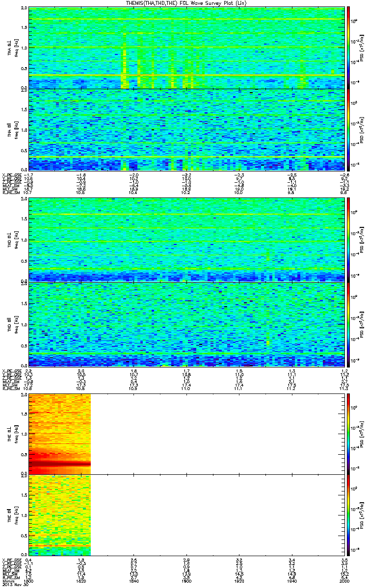Click the 1900 time tick label
Viewport: 368px width, 588px height.
coord(186,581)
